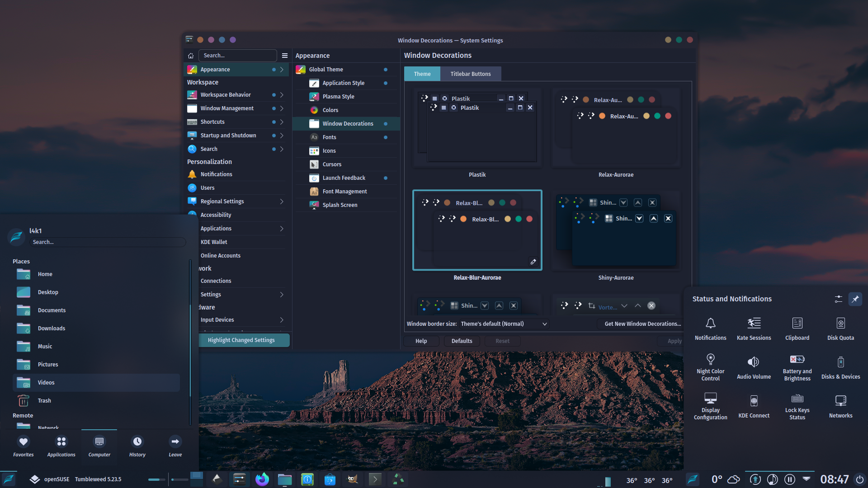This screenshot has width=868, height=488.
Task: Switch to Titlebar Buttons tab
Action: click(x=470, y=74)
